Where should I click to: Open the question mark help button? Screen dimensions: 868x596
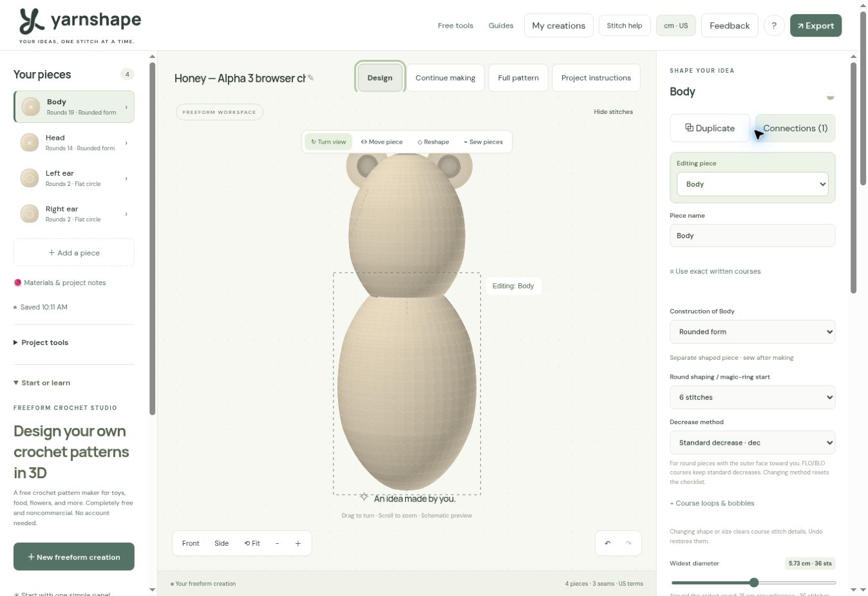(x=774, y=26)
